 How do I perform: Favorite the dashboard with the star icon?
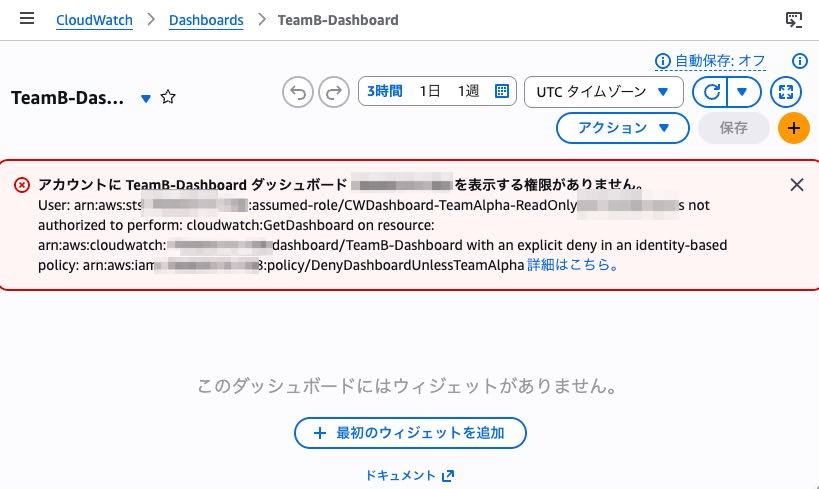(x=168, y=97)
